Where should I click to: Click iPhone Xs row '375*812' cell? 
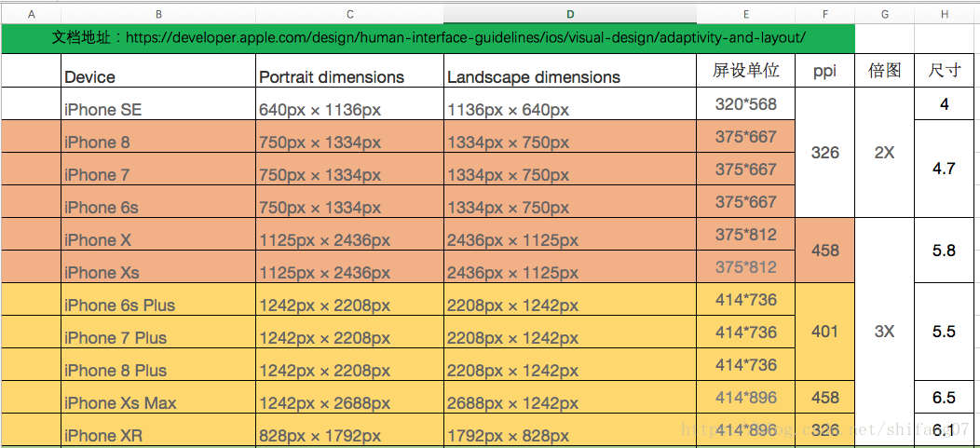[x=746, y=266]
